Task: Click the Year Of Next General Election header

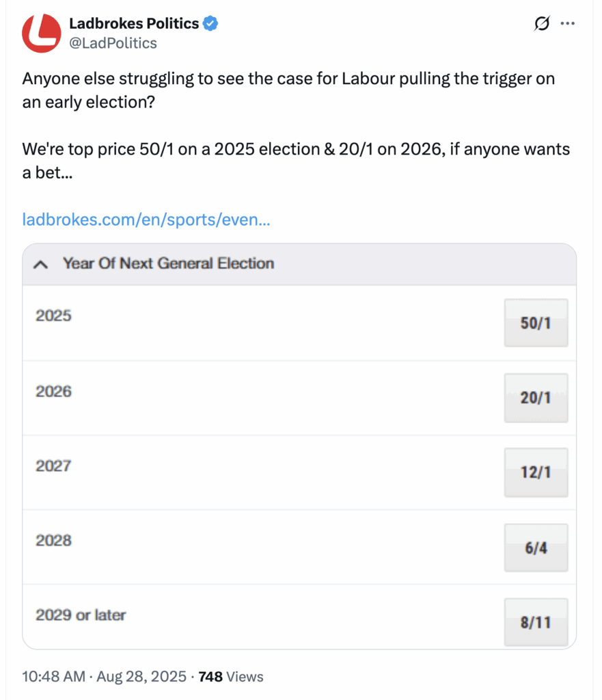Action: point(168,264)
